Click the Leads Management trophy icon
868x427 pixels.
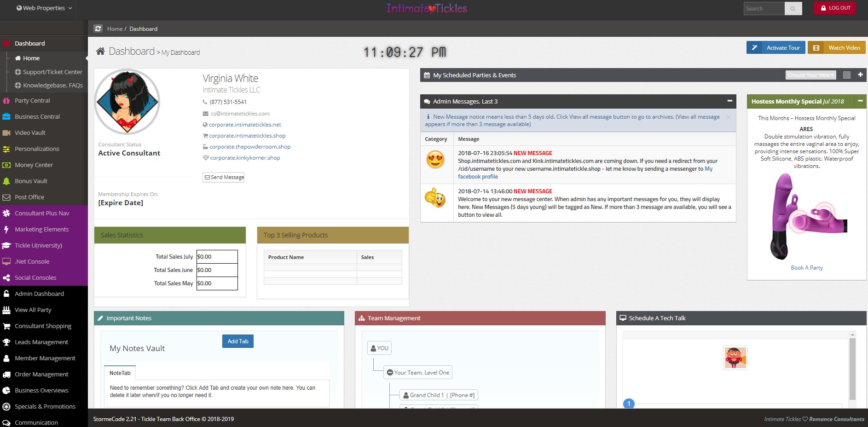tap(6, 342)
